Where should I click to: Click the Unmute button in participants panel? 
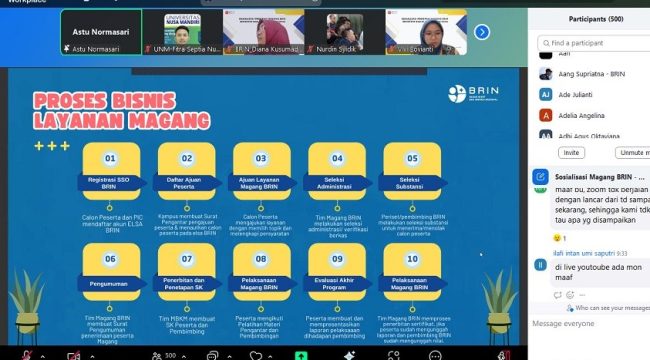pos(633,153)
